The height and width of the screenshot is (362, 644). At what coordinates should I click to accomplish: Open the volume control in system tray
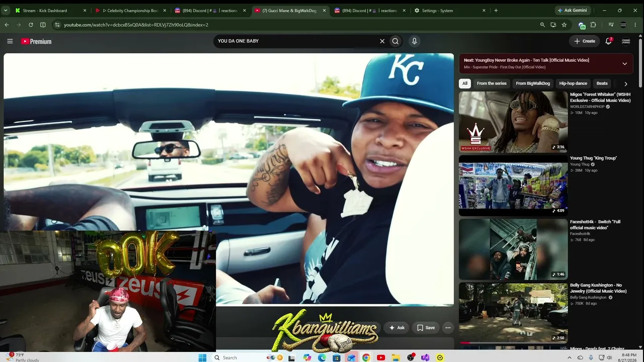click(609, 357)
